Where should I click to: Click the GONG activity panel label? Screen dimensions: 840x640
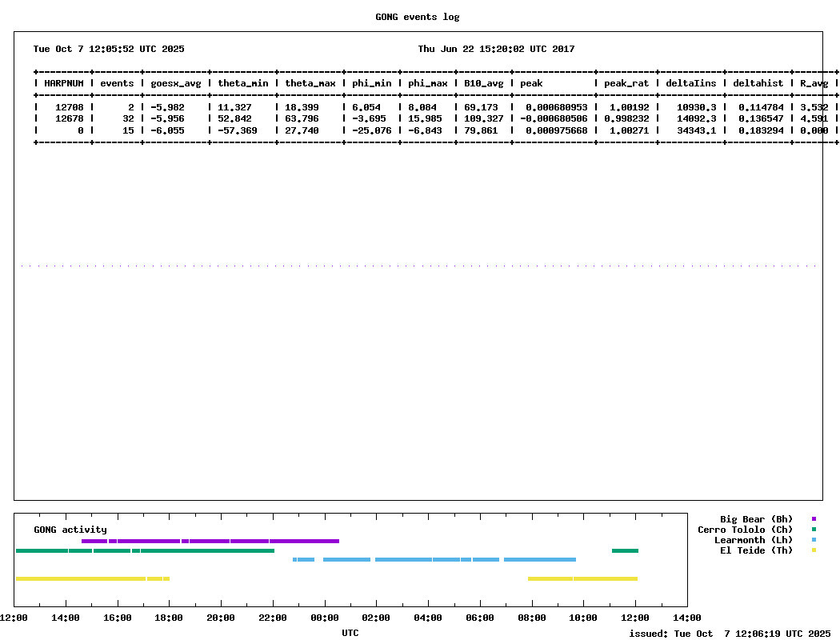coord(70,530)
